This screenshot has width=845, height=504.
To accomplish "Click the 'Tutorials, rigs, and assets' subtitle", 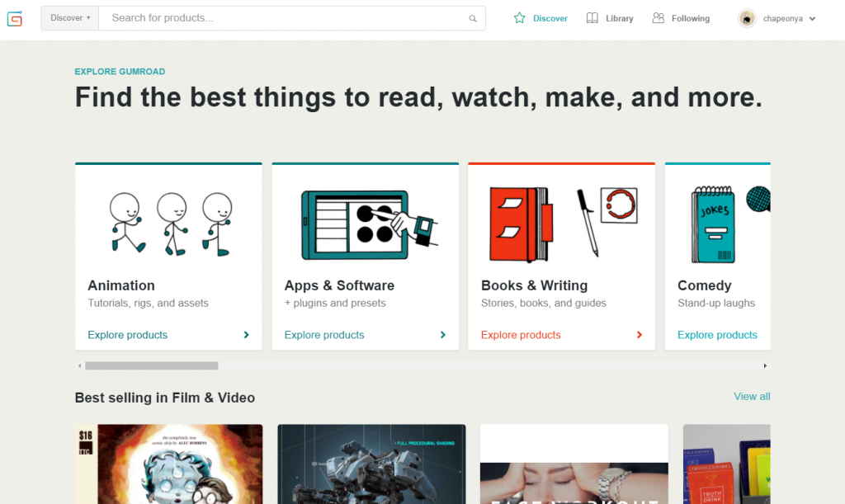I will point(149,304).
